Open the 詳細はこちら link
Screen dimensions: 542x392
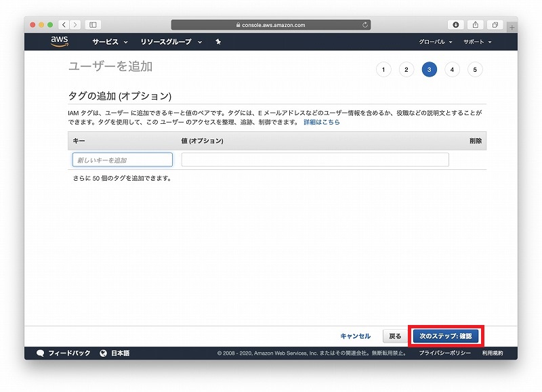coord(321,122)
